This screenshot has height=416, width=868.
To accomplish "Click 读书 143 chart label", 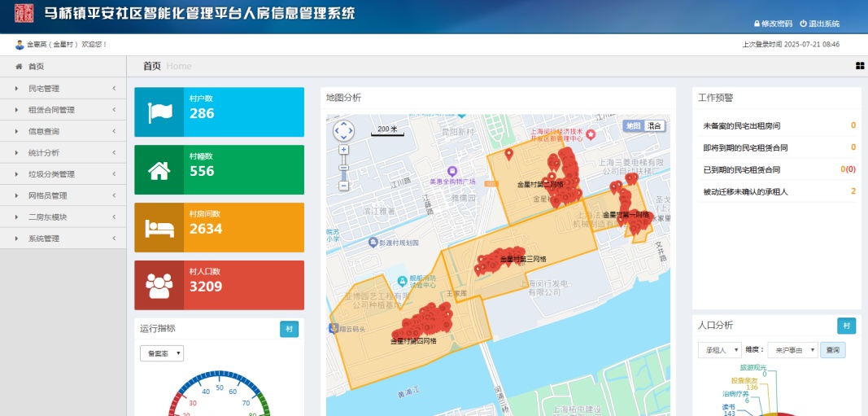I will [x=729, y=410].
